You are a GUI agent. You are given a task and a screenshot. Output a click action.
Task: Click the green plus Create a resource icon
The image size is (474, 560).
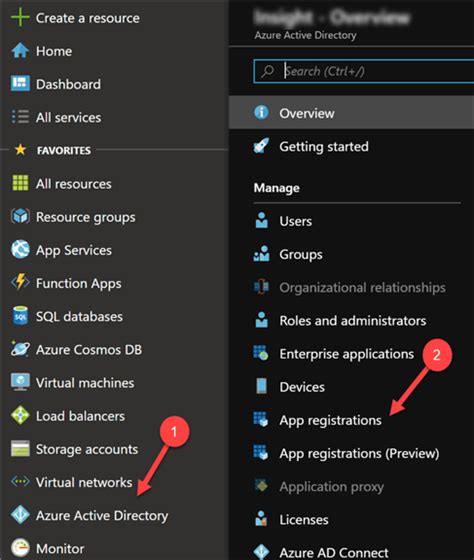click(x=20, y=17)
